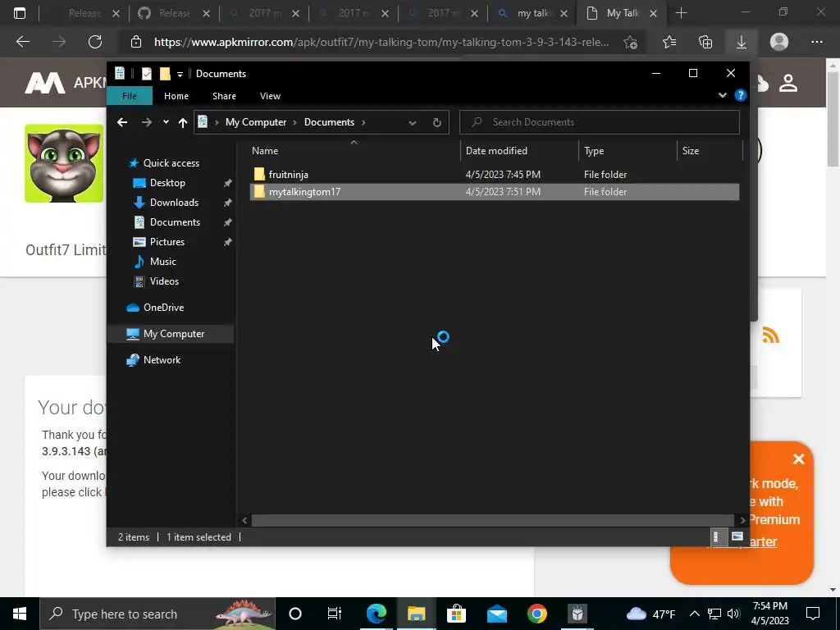The width and height of the screenshot is (840, 630).
Task: Refresh the Documents folder view
Action: click(x=437, y=123)
